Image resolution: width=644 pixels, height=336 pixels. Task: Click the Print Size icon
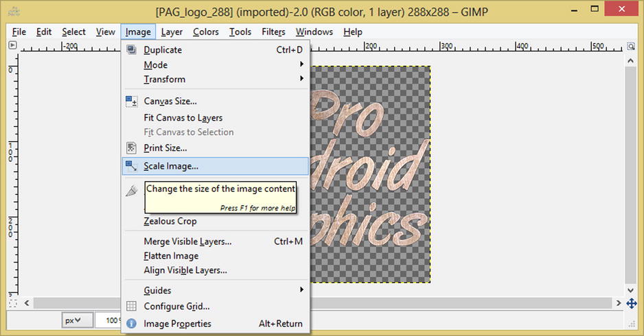coord(131,147)
